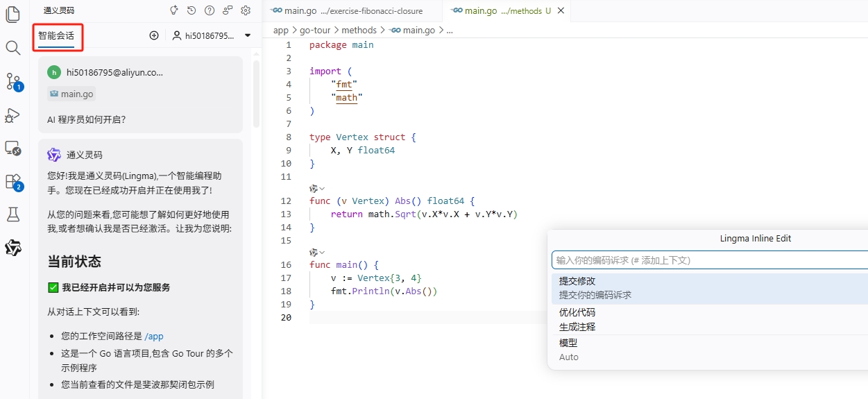Click 'return math.Sqrt' code line
Image resolution: width=868 pixels, height=399 pixels.
(x=424, y=214)
